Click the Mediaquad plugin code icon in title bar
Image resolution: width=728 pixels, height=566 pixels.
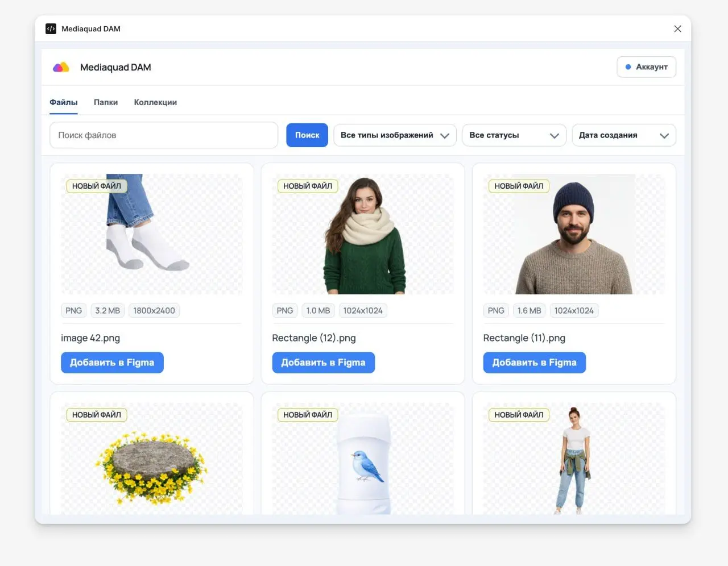point(51,29)
